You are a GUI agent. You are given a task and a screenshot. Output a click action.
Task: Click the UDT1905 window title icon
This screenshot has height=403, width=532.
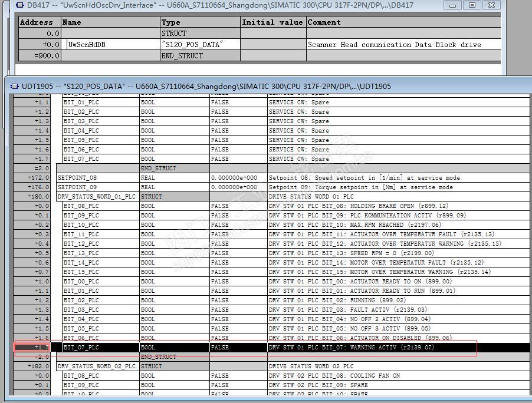click(x=15, y=87)
